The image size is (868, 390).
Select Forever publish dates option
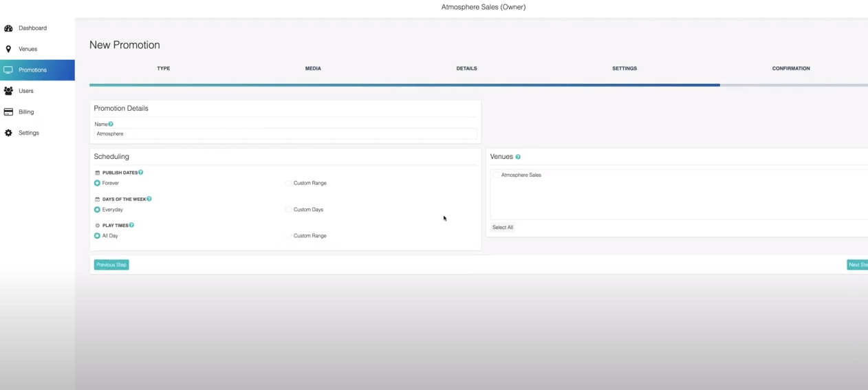click(x=97, y=183)
